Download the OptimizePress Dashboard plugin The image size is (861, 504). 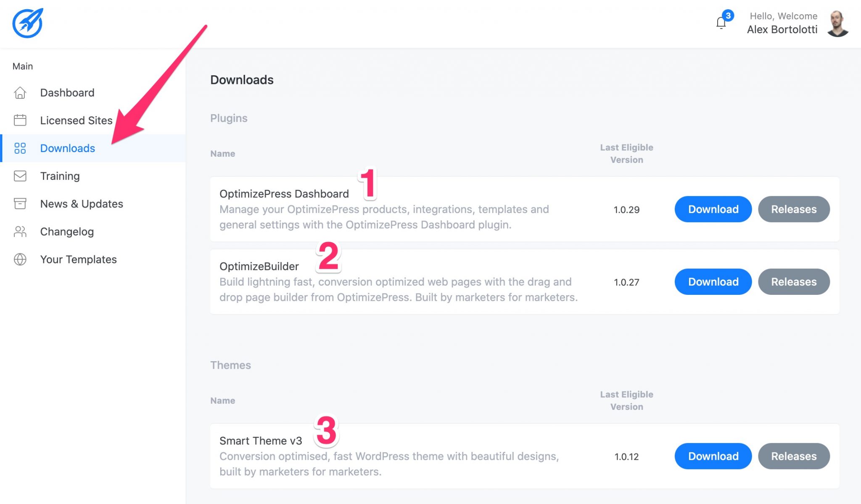(713, 209)
